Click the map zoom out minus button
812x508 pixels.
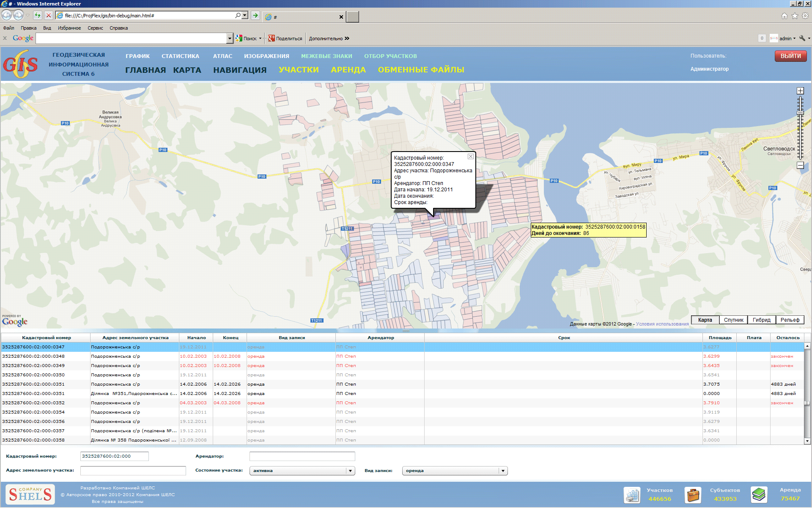(800, 166)
